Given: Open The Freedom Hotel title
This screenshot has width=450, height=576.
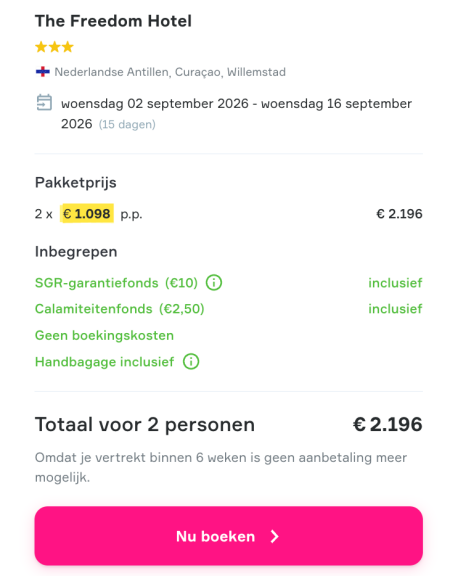Looking at the screenshot, I should pos(113,21).
